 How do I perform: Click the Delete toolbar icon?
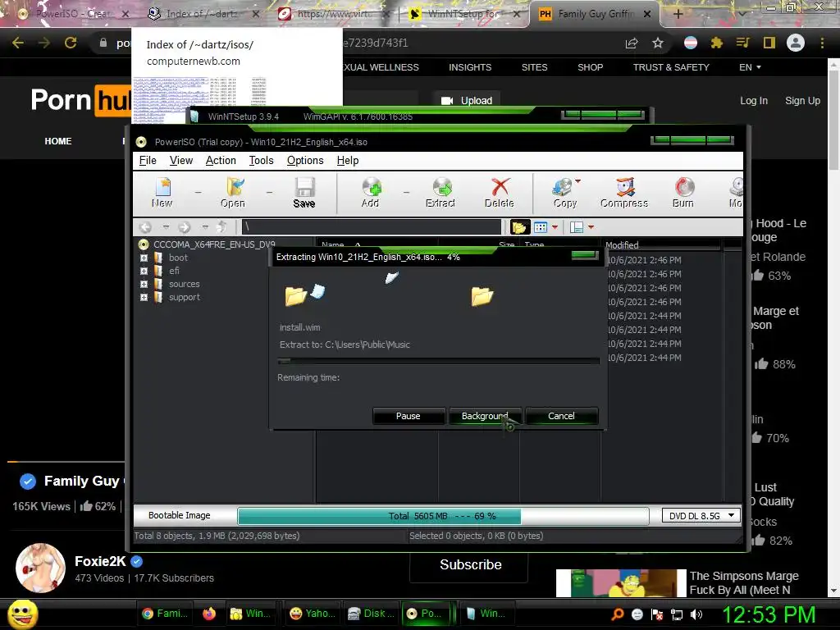500,193
